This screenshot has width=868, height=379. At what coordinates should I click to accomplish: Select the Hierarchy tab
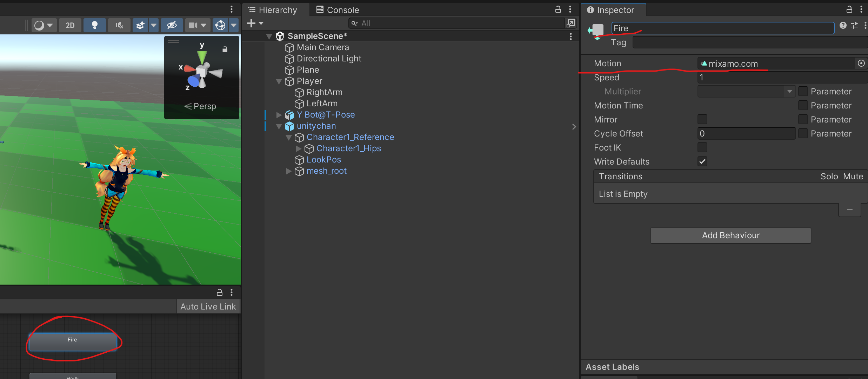[x=273, y=10]
